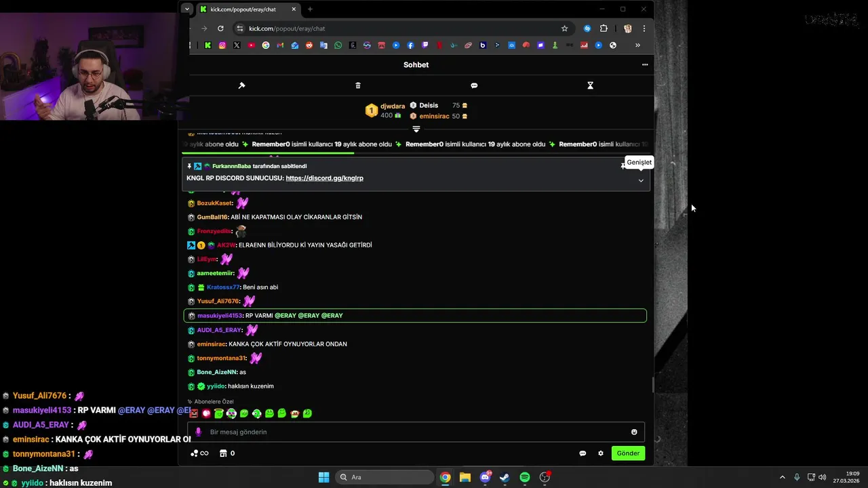Screen dimensions: 868x488
Task: Open the tab search dropdown arrow
Action: click(x=186, y=9)
